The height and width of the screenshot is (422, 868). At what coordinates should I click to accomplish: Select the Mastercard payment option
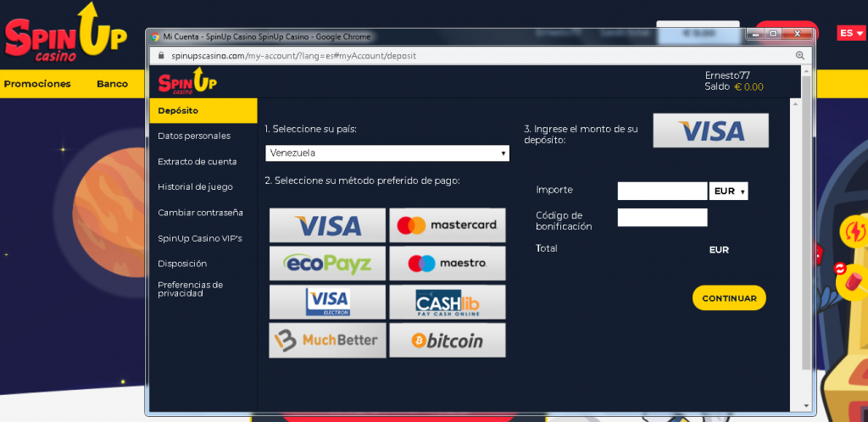pyautogui.click(x=448, y=225)
